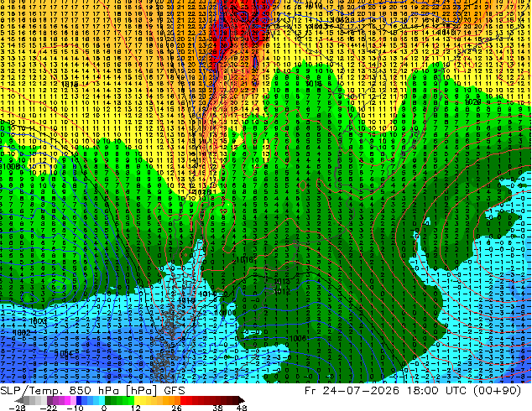Click the '1016' isobar label in map center
The image size is (532, 411).
tap(244, 260)
